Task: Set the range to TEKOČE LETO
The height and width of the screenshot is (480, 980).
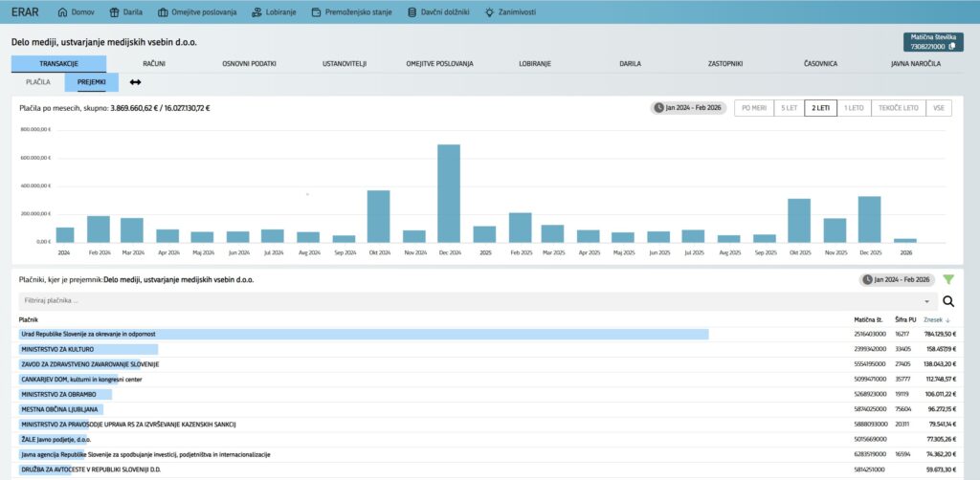Action: [x=899, y=108]
